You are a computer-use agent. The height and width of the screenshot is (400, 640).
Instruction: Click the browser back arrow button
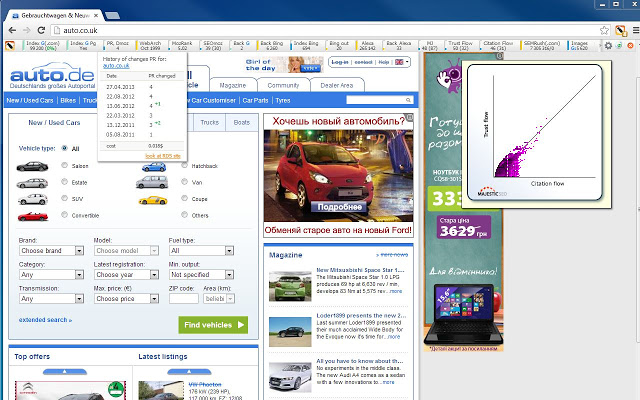click(x=11, y=31)
